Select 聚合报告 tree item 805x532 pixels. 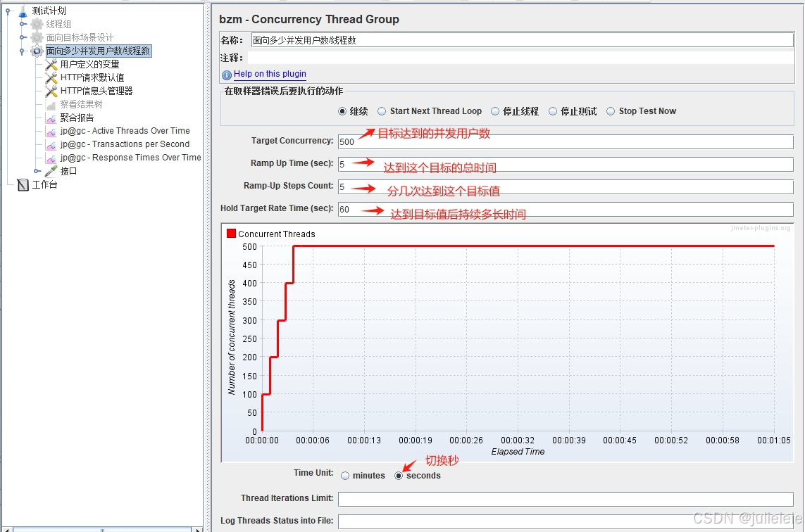coord(77,118)
